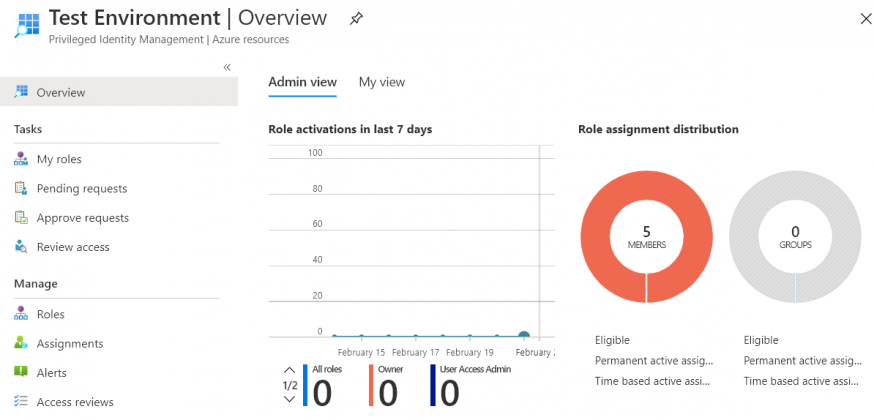The image size is (874, 420).
Task: Select the Admin view tab
Action: click(x=302, y=82)
